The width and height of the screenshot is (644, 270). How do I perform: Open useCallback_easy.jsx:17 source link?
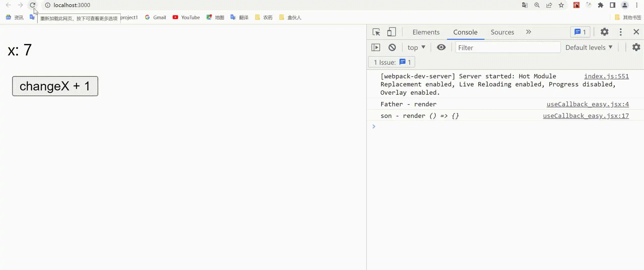click(x=586, y=116)
